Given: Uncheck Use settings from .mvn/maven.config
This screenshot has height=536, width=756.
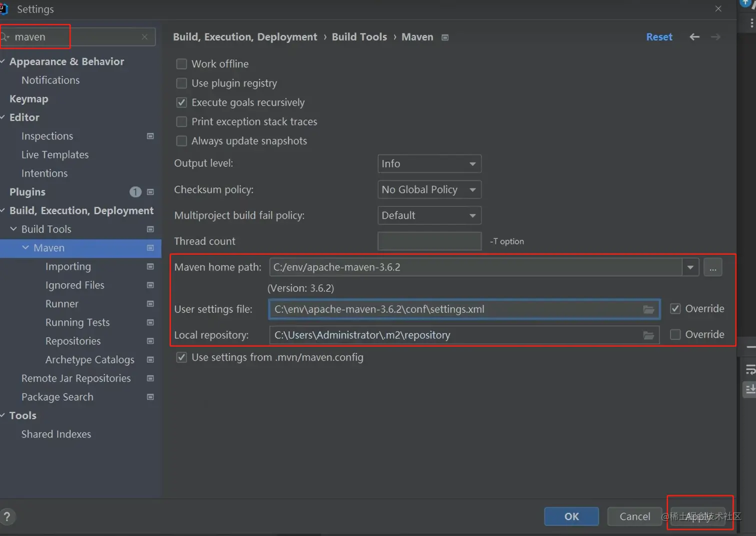Looking at the screenshot, I should coord(181,358).
